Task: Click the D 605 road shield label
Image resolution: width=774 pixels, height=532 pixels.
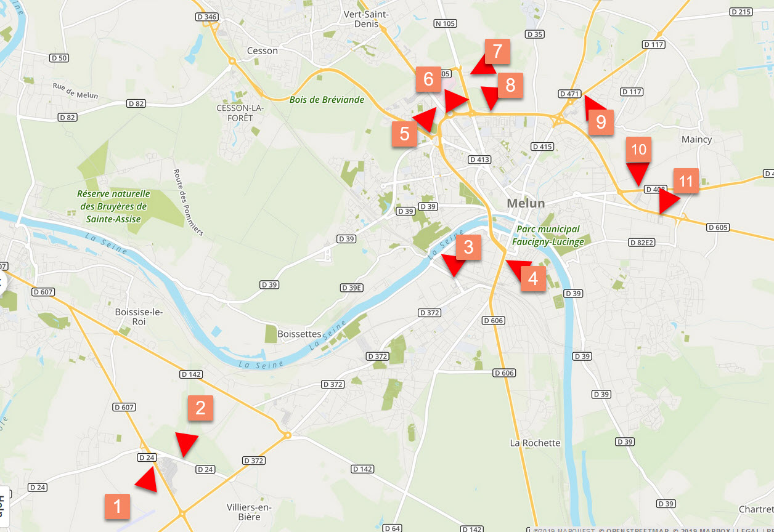Action: tap(719, 227)
